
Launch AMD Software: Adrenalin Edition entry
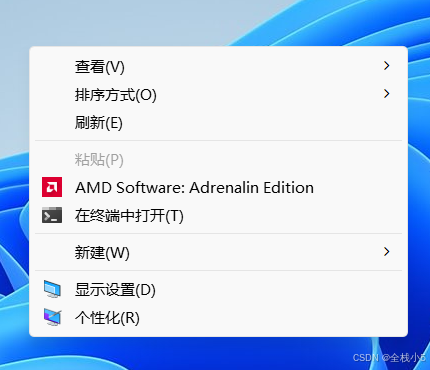(218, 187)
